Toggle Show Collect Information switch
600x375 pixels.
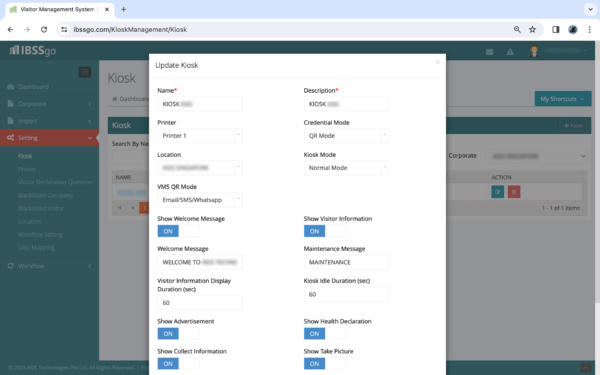tap(178, 364)
